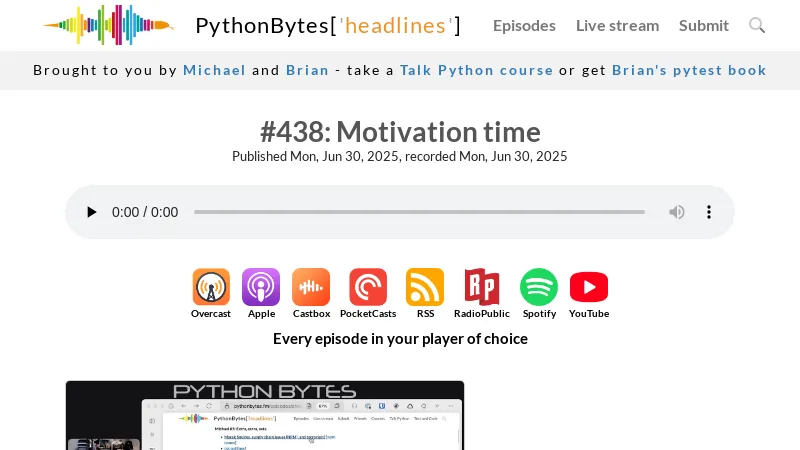Open Overcast podcast player icon
This screenshot has height=450, width=800.
[x=211, y=287]
